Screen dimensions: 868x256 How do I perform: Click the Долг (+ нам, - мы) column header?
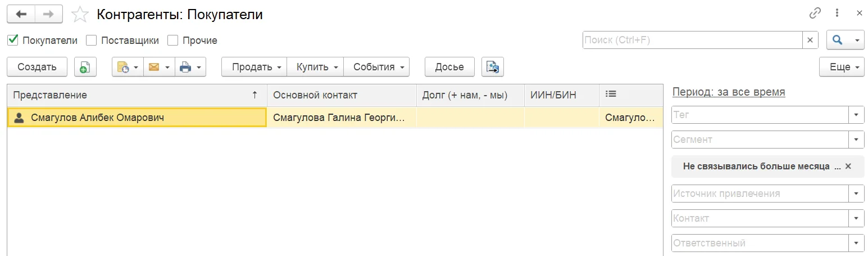pos(470,95)
